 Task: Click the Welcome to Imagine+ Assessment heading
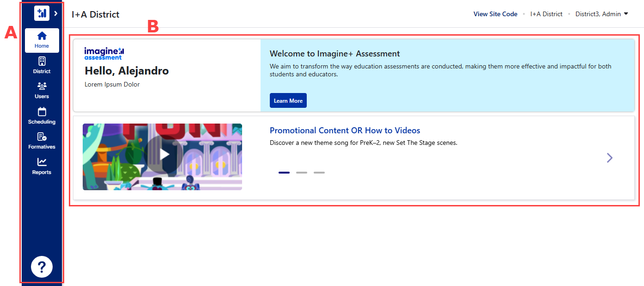[x=335, y=54]
